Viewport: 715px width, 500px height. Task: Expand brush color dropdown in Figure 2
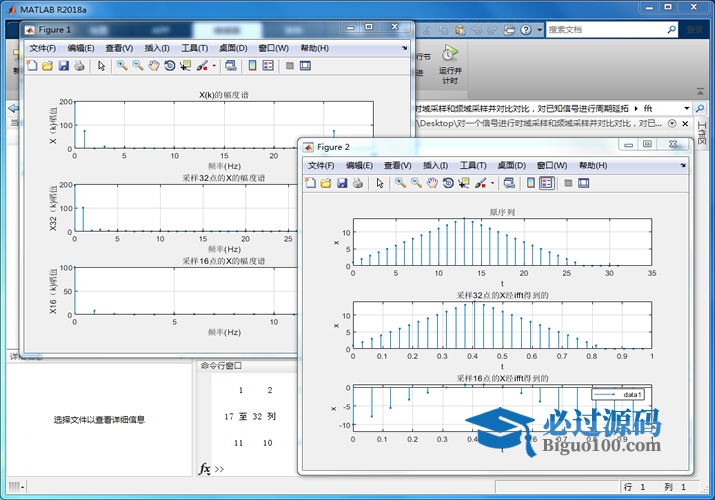(x=492, y=184)
